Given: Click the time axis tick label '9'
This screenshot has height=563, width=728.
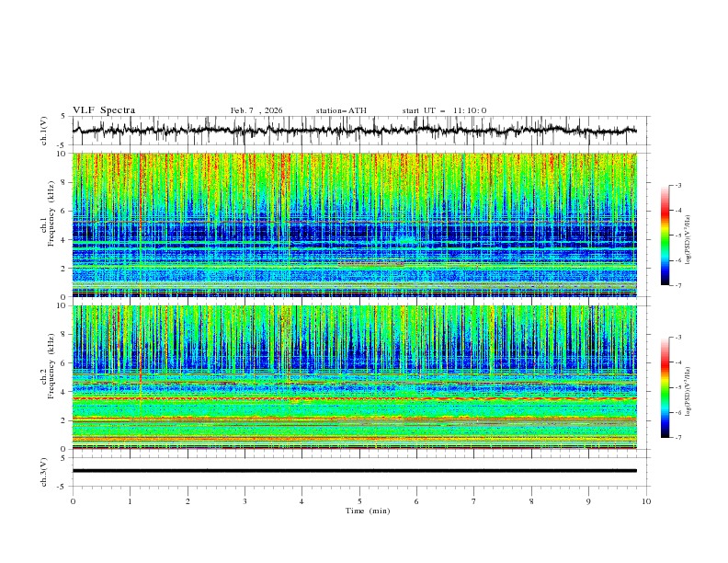Looking at the screenshot, I should coord(588,501).
